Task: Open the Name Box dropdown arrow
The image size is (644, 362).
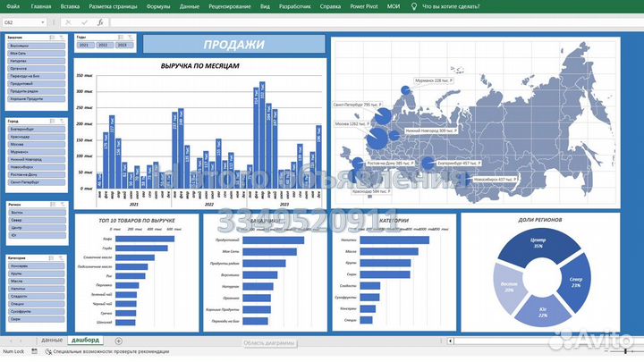Action: pyautogui.click(x=43, y=22)
